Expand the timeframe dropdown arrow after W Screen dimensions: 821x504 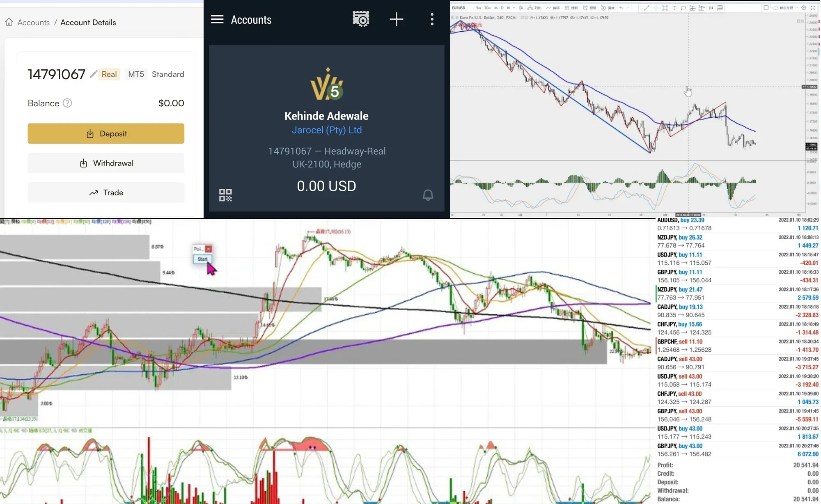[x=514, y=8]
